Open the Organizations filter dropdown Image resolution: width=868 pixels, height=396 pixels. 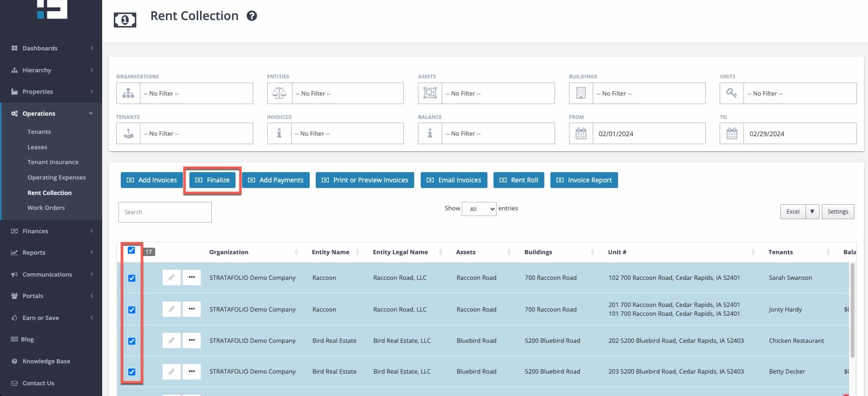(196, 93)
